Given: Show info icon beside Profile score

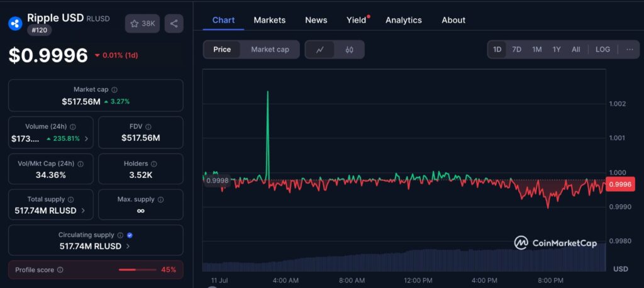Looking at the screenshot, I should 60,270.
